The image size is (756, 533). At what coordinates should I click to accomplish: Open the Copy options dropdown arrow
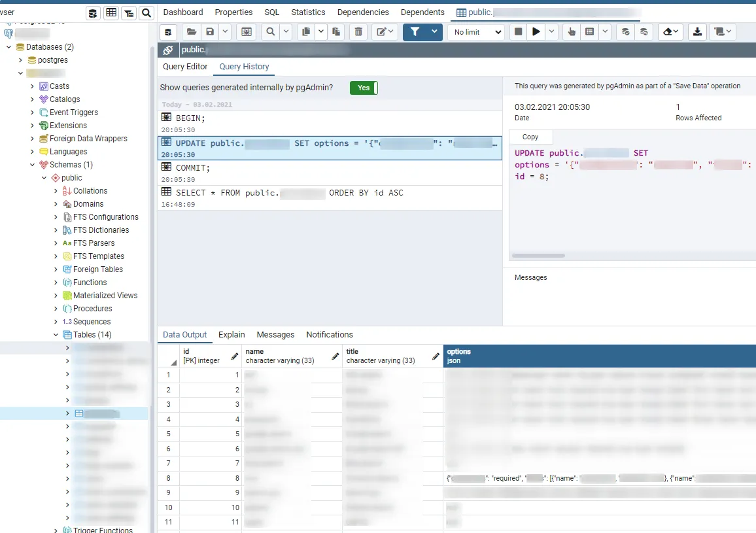pos(320,32)
